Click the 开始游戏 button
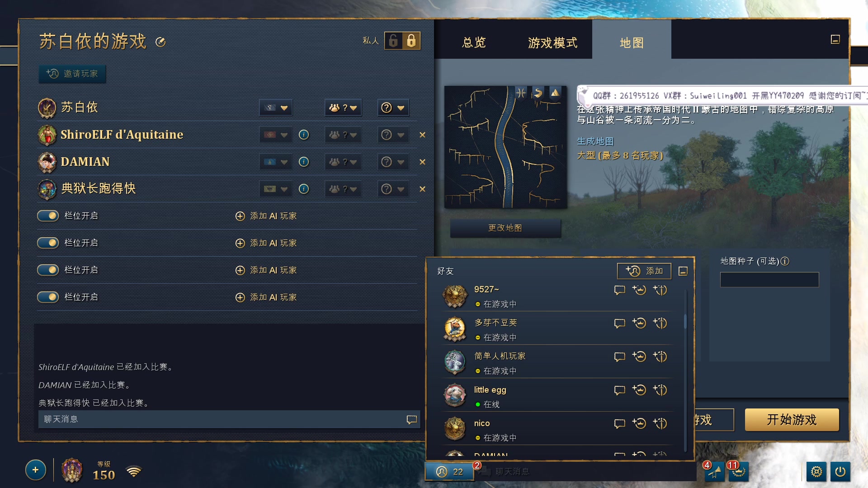The height and width of the screenshot is (488, 868). [792, 420]
